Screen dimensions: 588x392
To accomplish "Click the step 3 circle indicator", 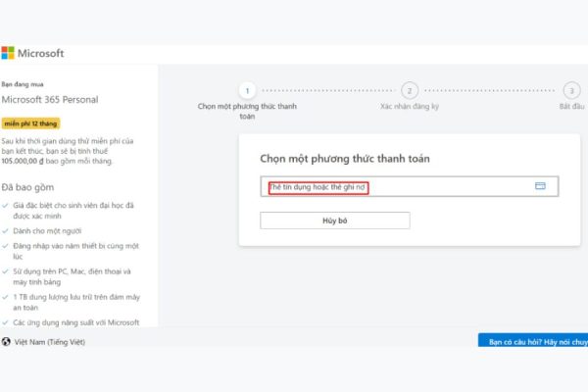I will (571, 88).
